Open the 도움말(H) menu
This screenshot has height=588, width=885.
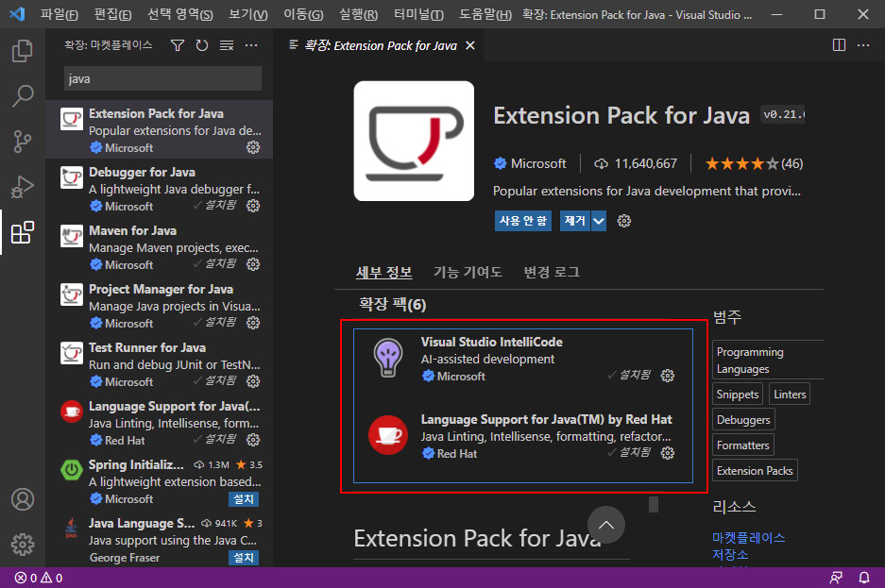485,15
